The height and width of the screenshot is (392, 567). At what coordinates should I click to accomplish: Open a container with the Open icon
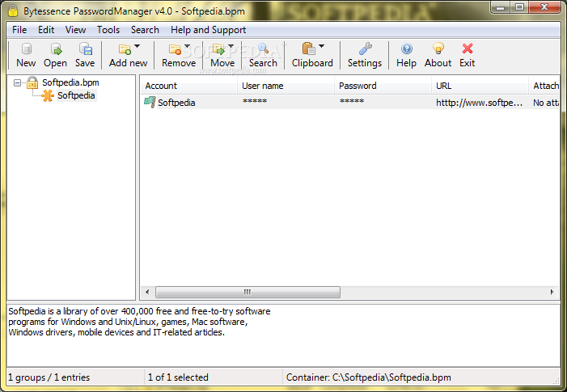(x=56, y=48)
